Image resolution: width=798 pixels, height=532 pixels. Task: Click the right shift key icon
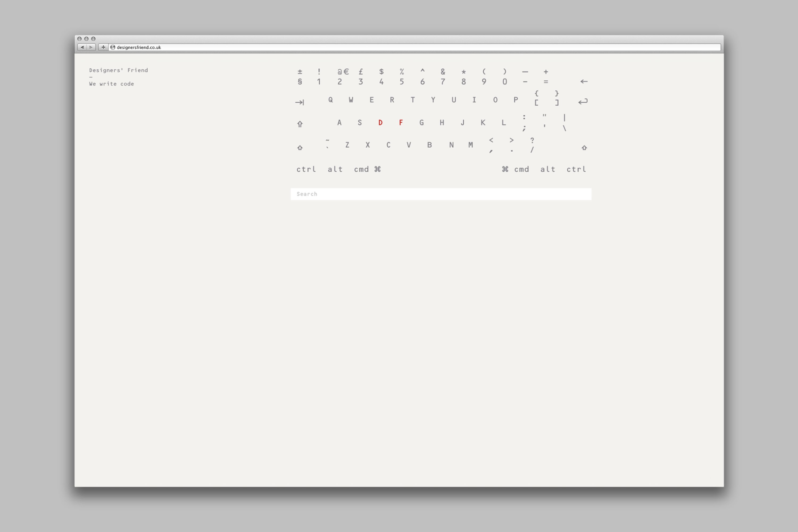click(x=584, y=148)
